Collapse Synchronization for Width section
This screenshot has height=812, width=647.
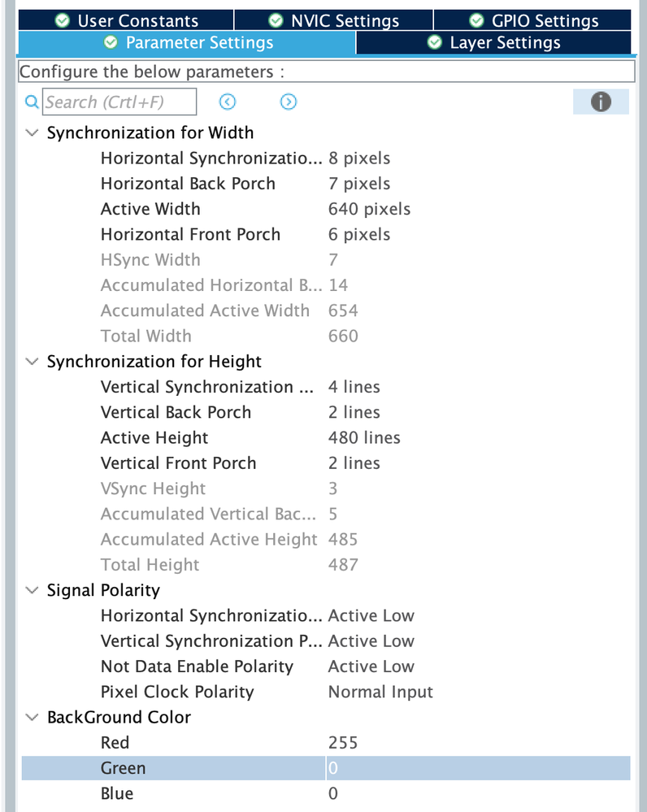tap(33, 132)
